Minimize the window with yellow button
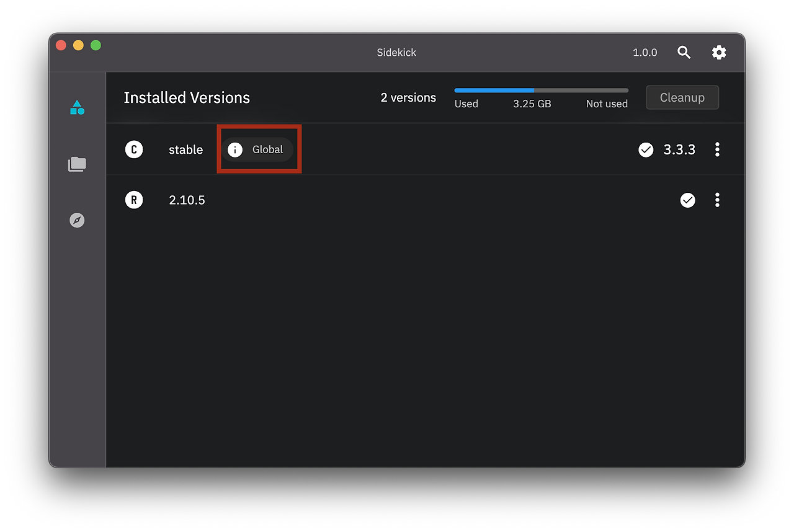Screen dimensions: 794x532 tap(78, 45)
